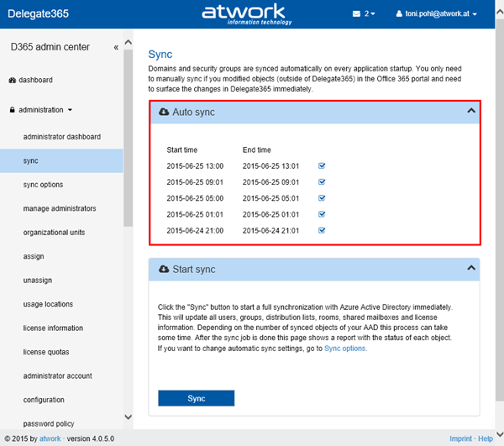The image size is (504, 446).
Task: Open organizational units page
Action: (x=54, y=233)
